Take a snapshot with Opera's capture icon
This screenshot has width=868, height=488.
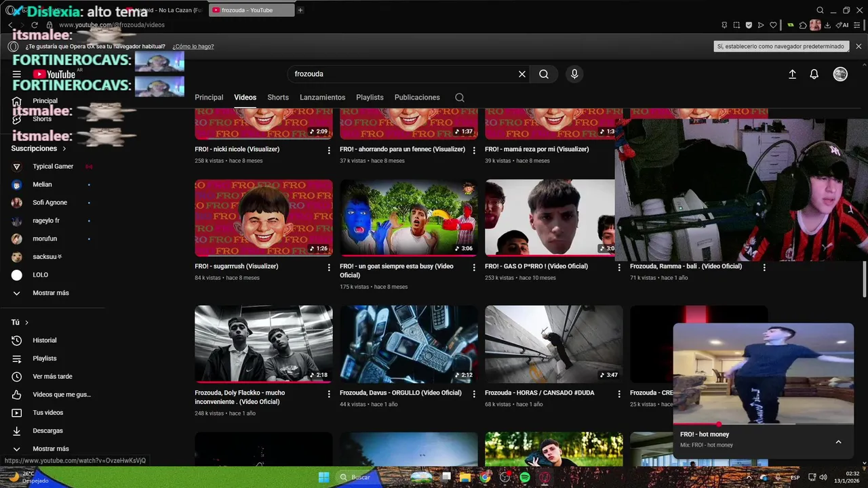736,25
